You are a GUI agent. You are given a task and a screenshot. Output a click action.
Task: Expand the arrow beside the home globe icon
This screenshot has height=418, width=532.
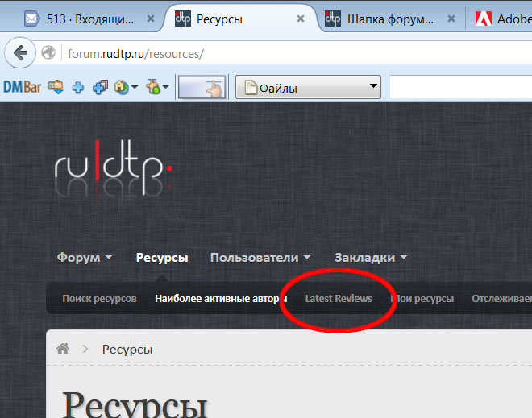(x=135, y=87)
